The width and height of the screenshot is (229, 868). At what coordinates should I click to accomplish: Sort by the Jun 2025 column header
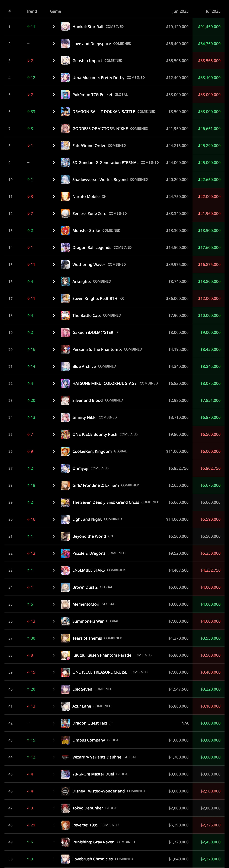180,11
